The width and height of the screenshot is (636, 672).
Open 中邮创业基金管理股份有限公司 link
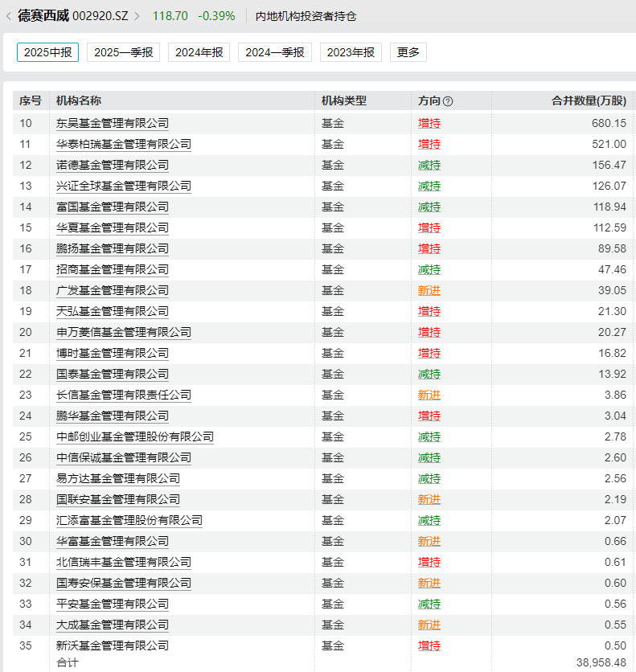pyautogui.click(x=135, y=436)
